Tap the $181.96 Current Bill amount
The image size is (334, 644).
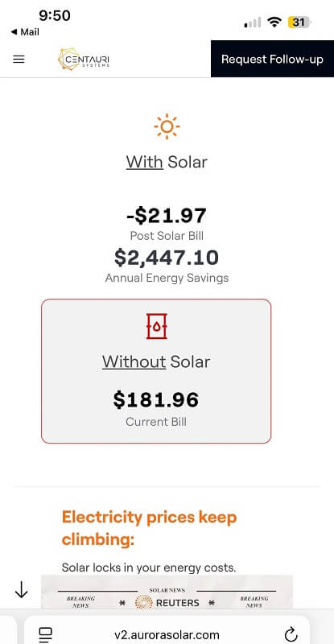pyautogui.click(x=156, y=399)
